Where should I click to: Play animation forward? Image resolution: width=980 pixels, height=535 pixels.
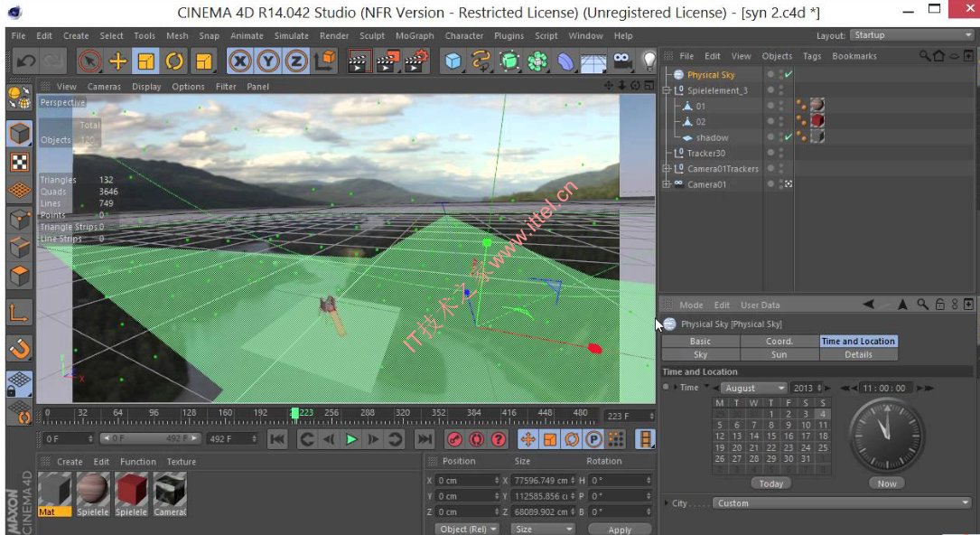(351, 439)
